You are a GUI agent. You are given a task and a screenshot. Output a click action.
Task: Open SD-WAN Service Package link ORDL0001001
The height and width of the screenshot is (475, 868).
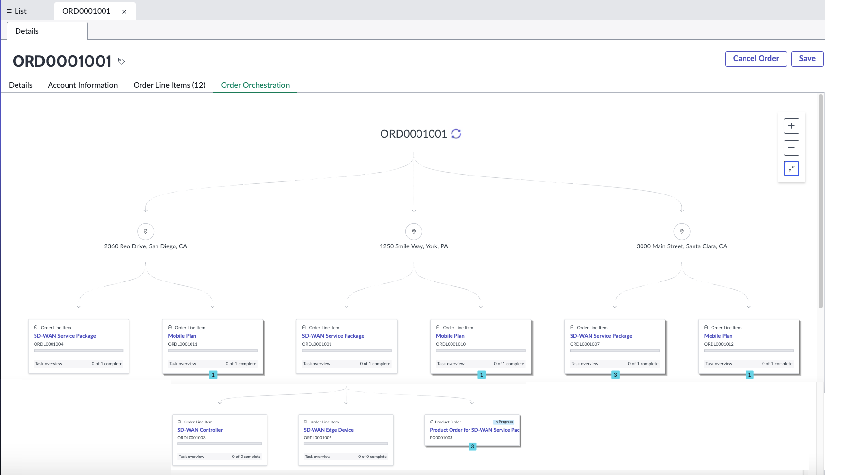pos(333,336)
